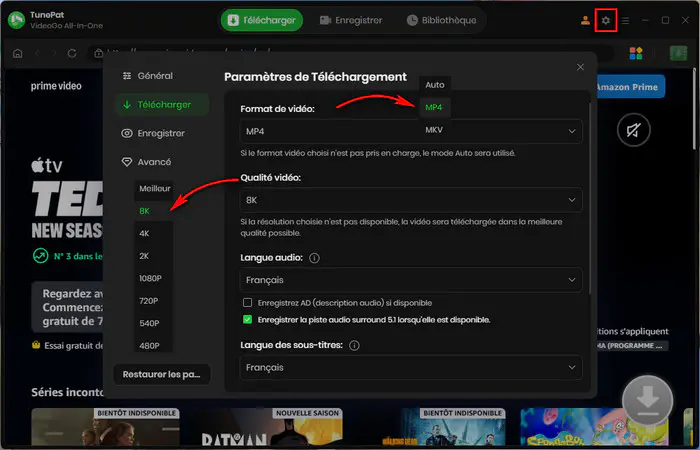Viewport: 700px width, 450px height.
Task: Show info for Langue audio
Action: point(314,258)
